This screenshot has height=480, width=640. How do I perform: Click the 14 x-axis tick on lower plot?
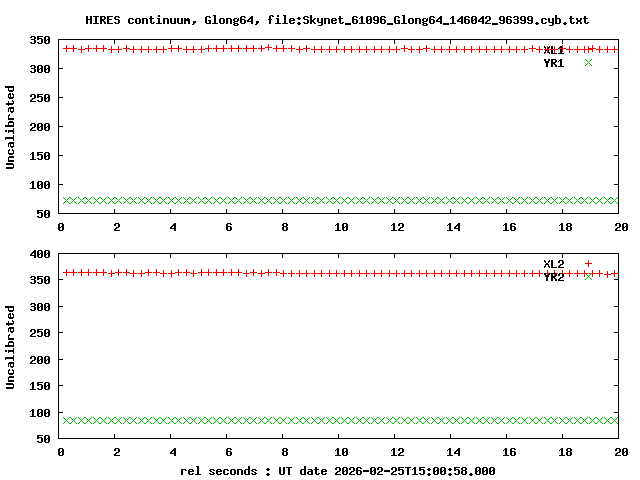pos(453,452)
